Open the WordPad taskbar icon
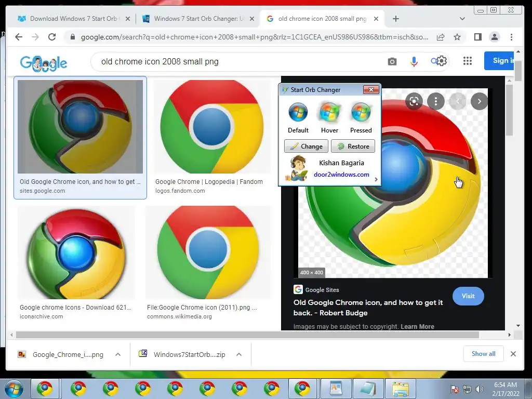The height and width of the screenshot is (399, 532). (336, 389)
